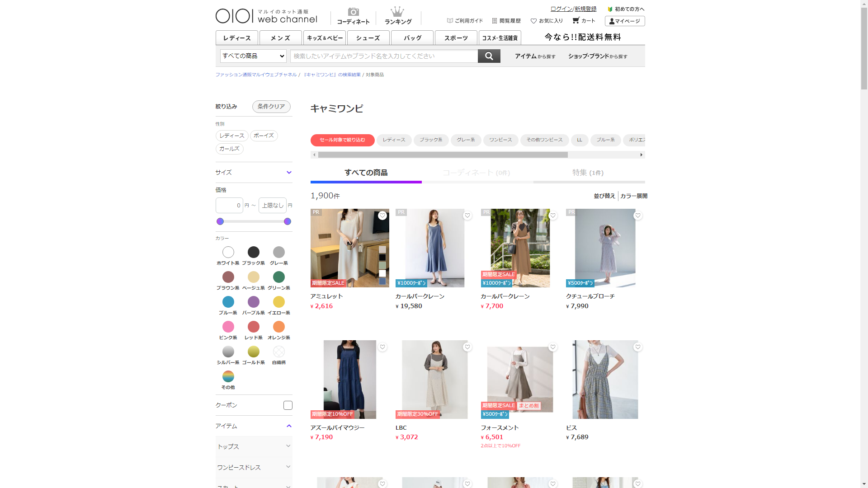
Task: Toggle the レディース gender filter
Action: tap(232, 136)
